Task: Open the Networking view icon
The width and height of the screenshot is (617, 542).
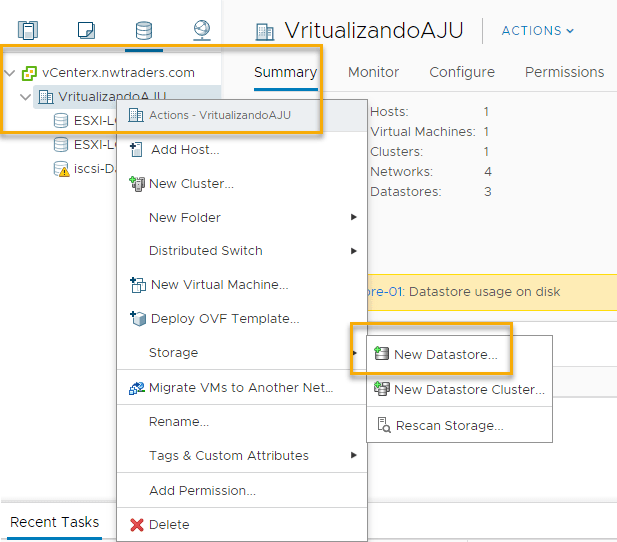Action: coord(202,30)
